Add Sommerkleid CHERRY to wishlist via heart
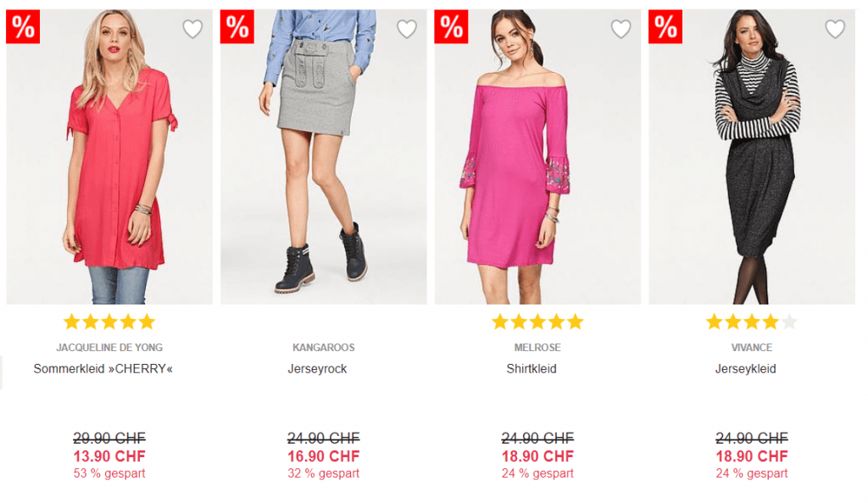 point(192,29)
